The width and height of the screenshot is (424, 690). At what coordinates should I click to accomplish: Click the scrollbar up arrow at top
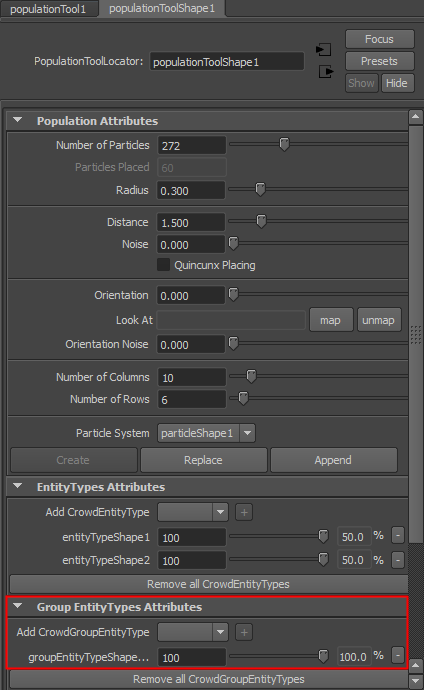(x=416, y=117)
